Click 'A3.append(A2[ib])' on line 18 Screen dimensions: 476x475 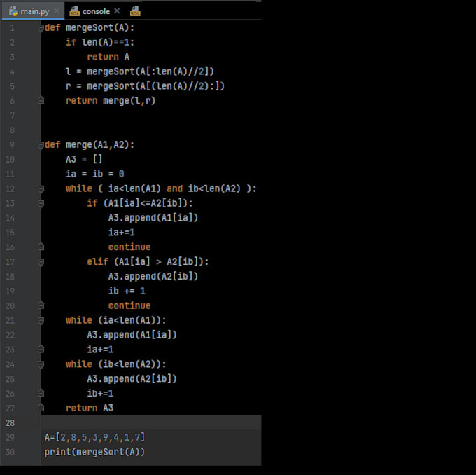(153, 276)
